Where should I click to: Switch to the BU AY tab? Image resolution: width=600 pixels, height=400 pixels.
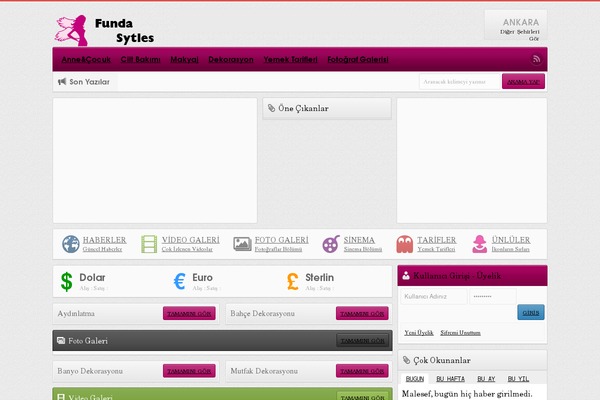(486, 379)
